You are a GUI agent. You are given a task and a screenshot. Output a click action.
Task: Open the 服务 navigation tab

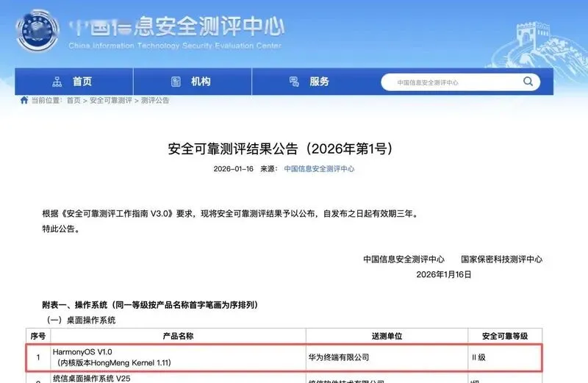point(311,82)
